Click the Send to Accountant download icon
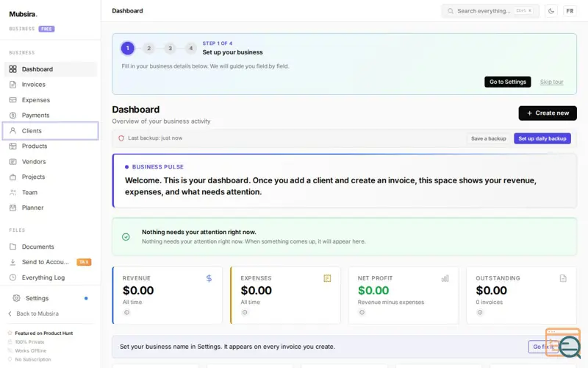This screenshot has height=368, width=588. (x=12, y=262)
